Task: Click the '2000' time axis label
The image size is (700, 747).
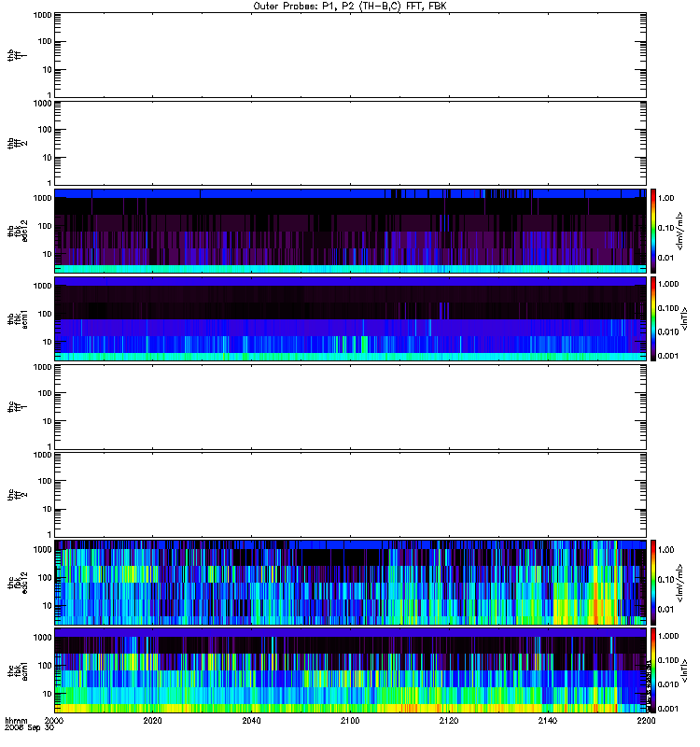Action: tap(54, 720)
